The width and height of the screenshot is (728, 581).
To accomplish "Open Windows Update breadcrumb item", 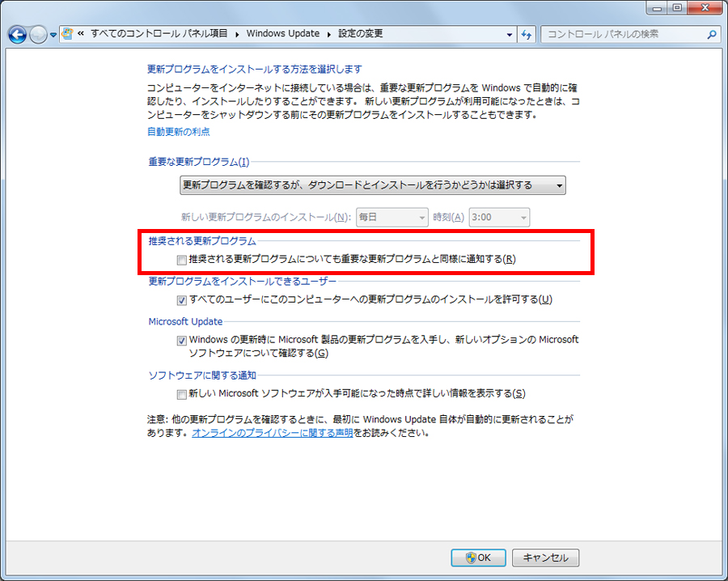I will [283, 33].
